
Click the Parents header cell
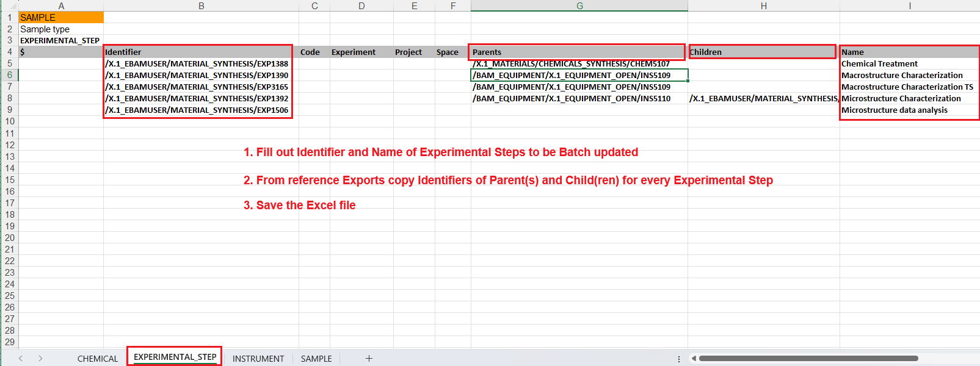[579, 52]
